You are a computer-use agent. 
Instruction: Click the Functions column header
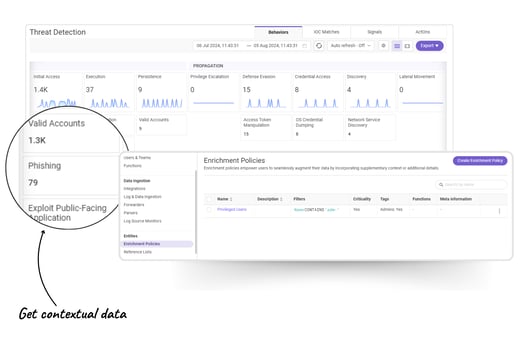click(422, 199)
